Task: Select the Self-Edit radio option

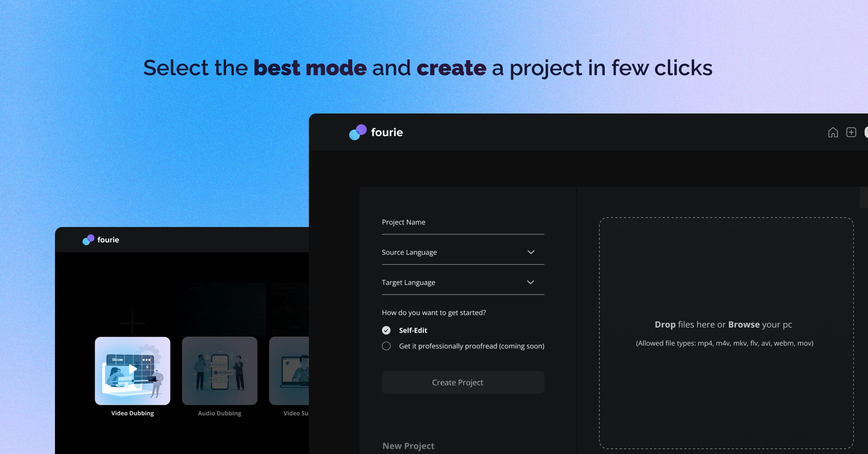Action: point(386,330)
